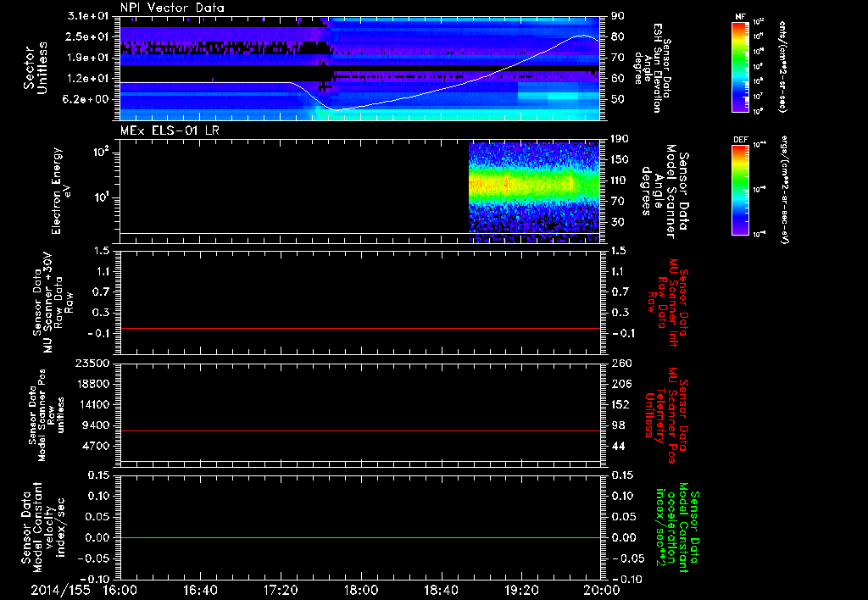This screenshot has height=600, width=868.
Task: Click the 1.2e+01 sector tick label
Action: tap(86, 79)
